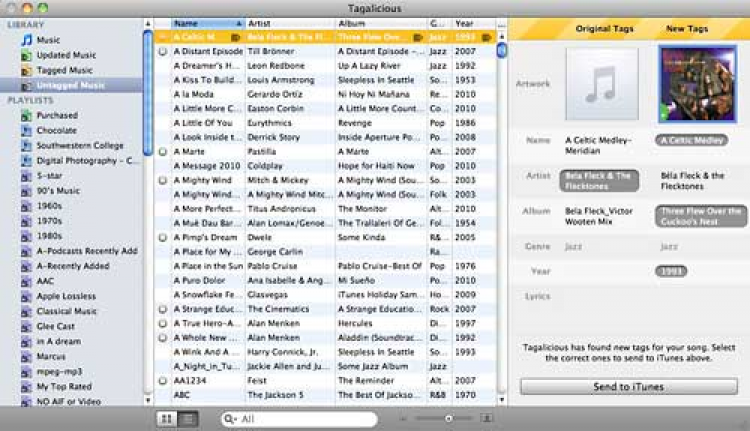Switch to list view icon
The image size is (750, 431).
click(x=188, y=419)
